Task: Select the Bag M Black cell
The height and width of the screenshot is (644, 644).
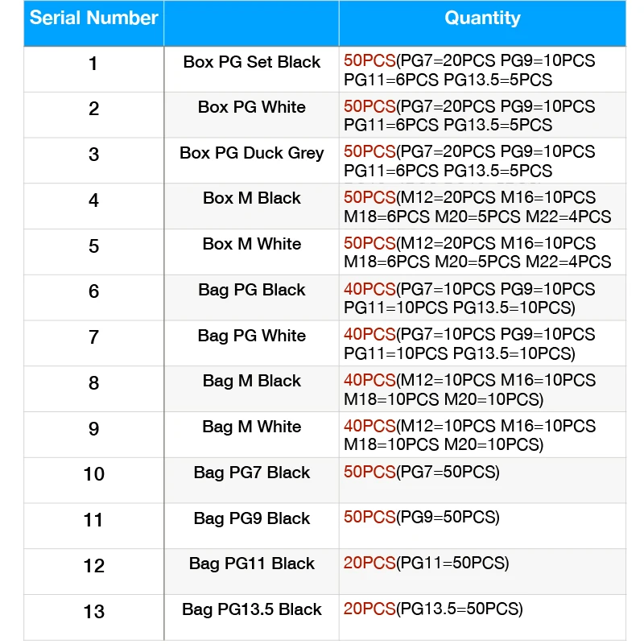Action: pyautogui.click(x=251, y=381)
